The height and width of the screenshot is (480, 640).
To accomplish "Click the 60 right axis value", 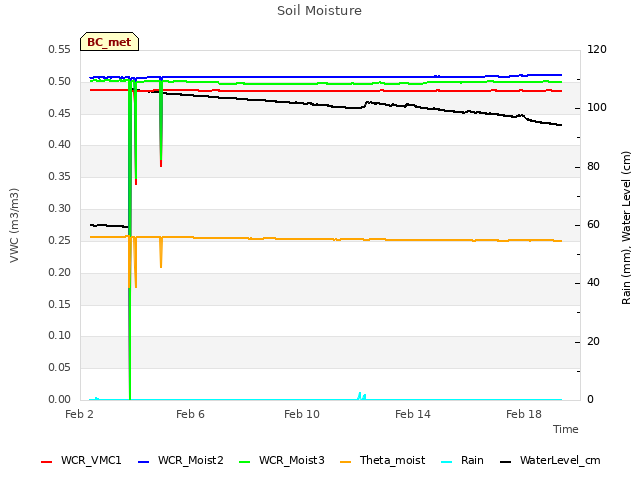I will coord(593,224).
